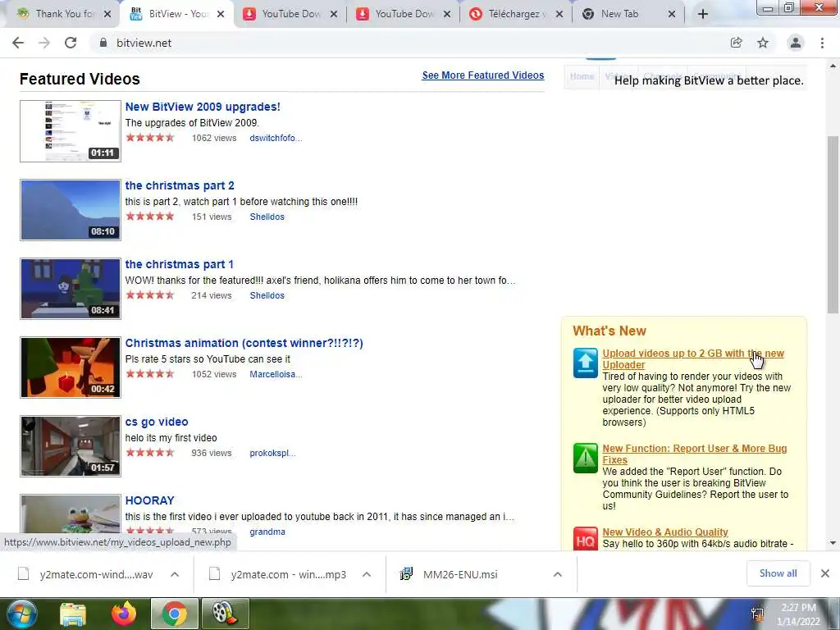Open a new tab with the plus button
The image size is (840, 630).
[703, 14]
